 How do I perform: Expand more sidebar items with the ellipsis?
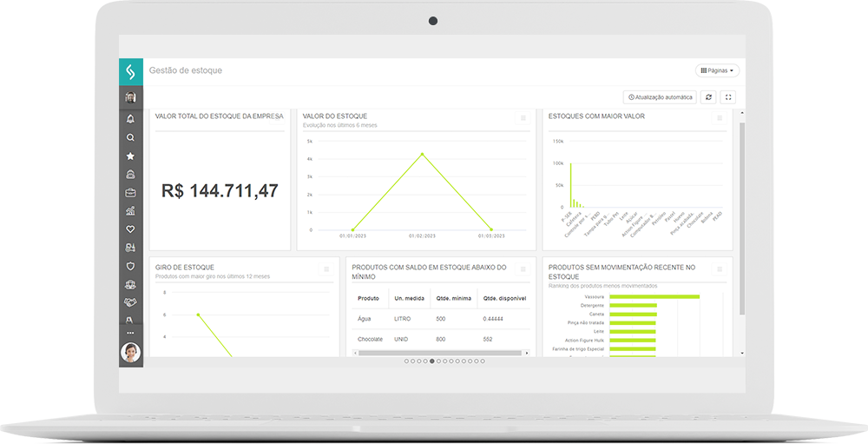click(130, 333)
